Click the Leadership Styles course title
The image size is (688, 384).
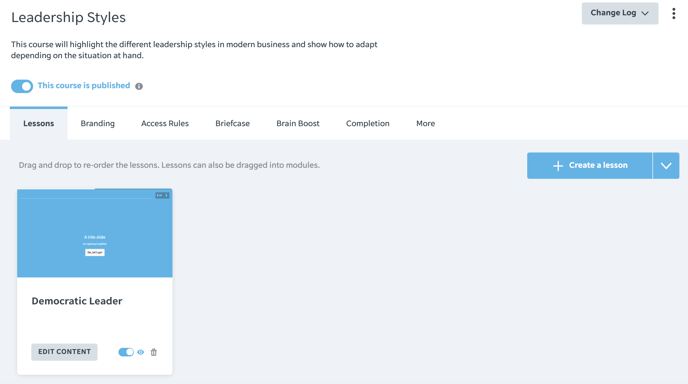(x=68, y=18)
